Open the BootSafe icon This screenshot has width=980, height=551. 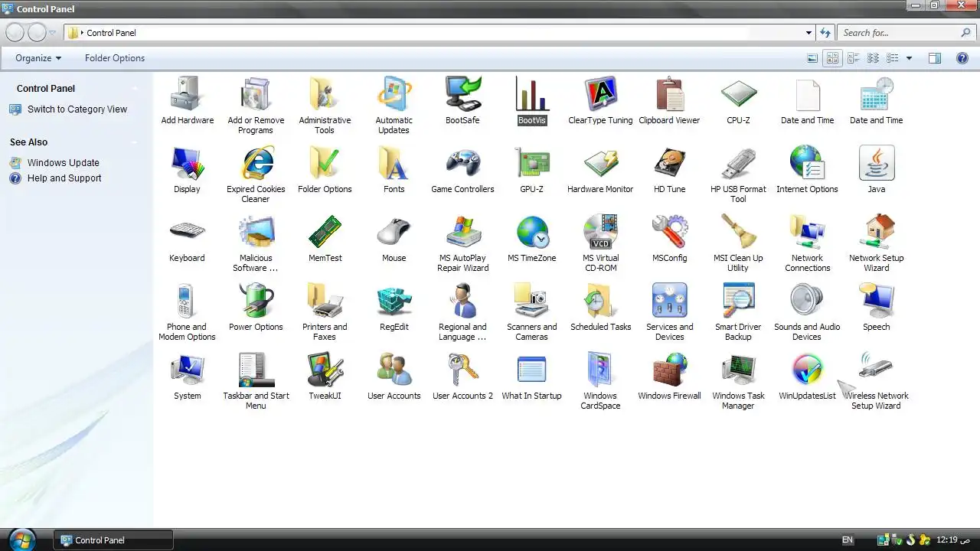pyautogui.click(x=462, y=101)
